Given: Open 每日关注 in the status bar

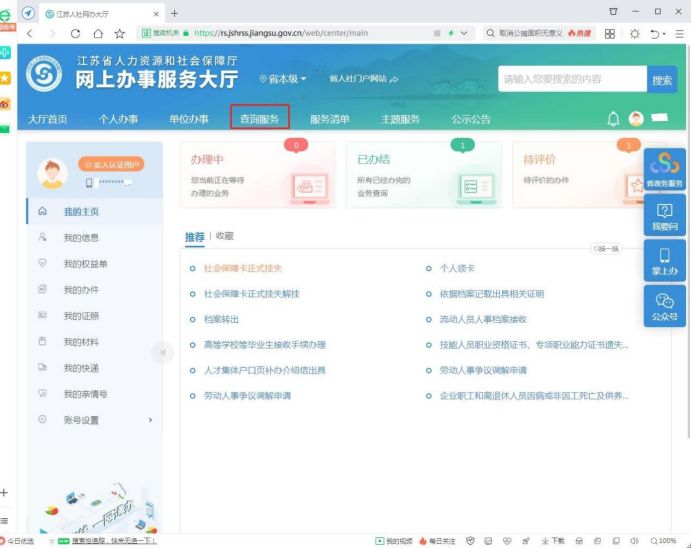Looking at the screenshot, I should click(437, 541).
